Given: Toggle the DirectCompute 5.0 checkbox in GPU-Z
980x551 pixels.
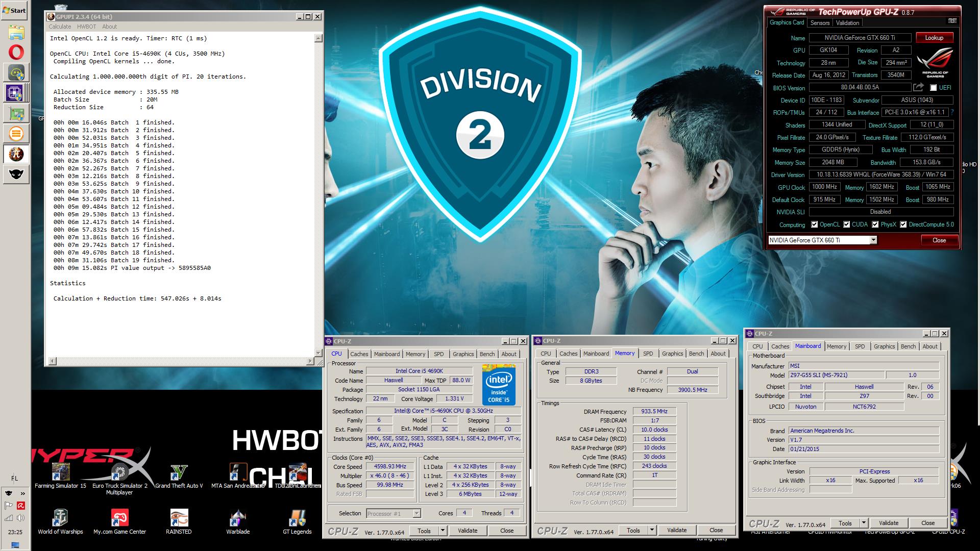Looking at the screenshot, I should [x=903, y=224].
